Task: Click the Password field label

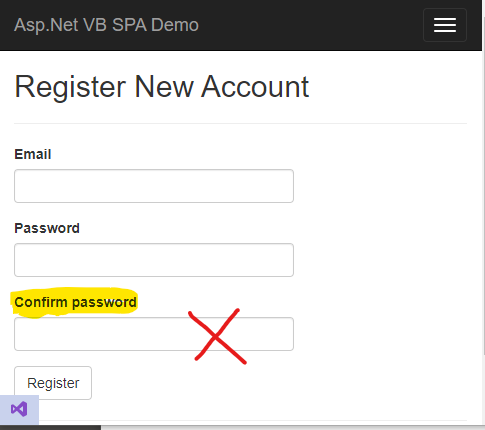Action: [47, 228]
